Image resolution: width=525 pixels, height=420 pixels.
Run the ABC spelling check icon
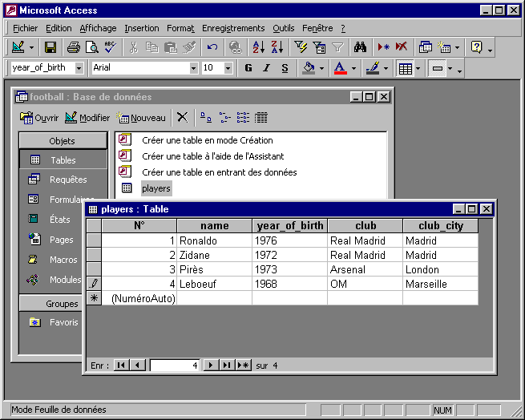[110, 47]
